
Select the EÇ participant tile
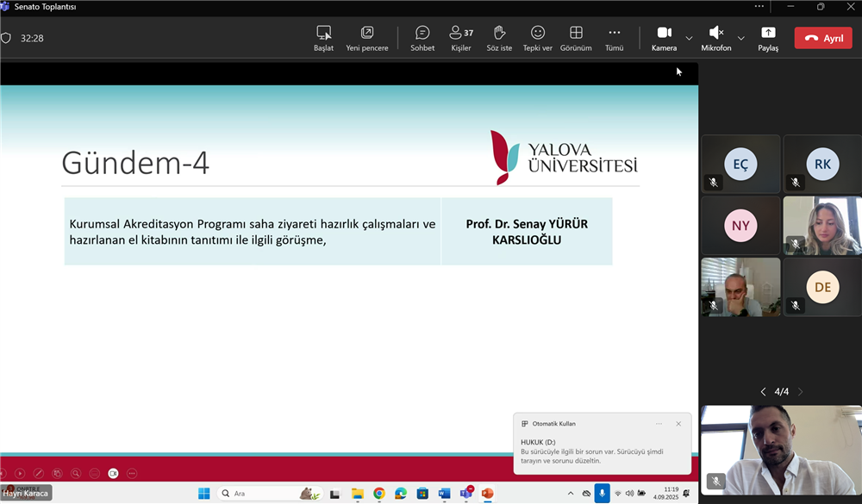[740, 164]
